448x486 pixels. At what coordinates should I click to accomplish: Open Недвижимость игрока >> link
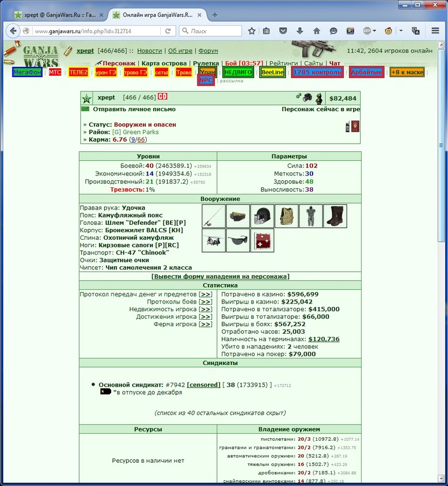point(206,309)
